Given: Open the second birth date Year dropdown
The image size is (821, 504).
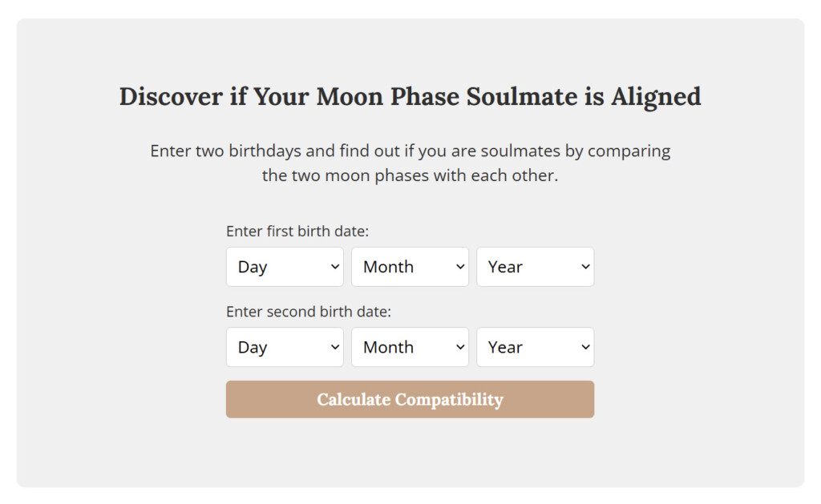Looking at the screenshot, I should [535, 347].
